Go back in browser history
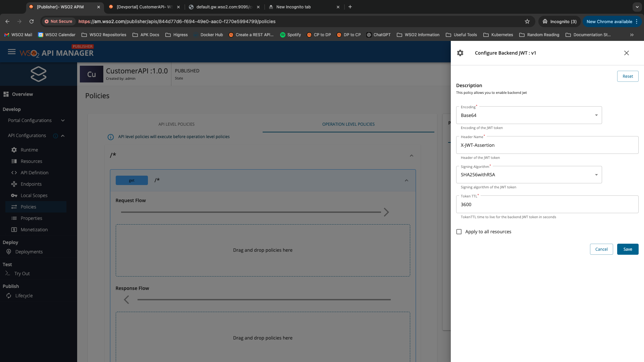The image size is (644, 362). (x=7, y=21)
